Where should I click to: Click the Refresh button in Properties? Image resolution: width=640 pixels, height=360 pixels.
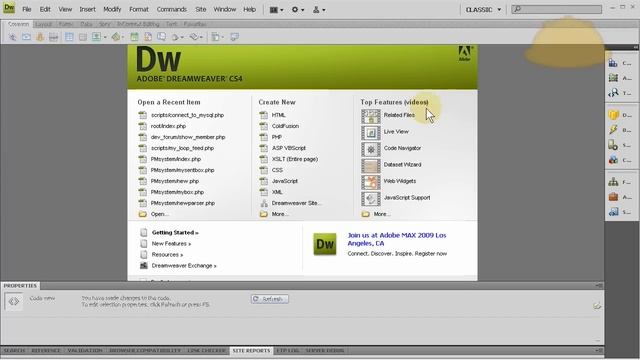(x=270, y=299)
